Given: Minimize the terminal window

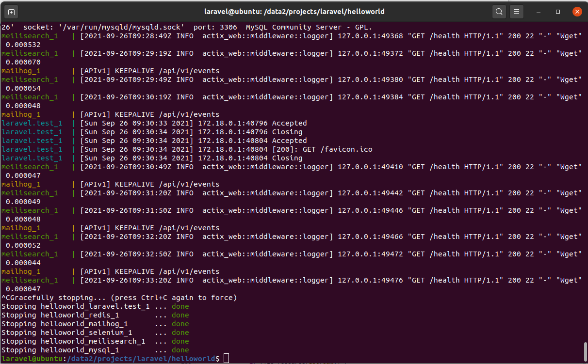Looking at the screenshot, I should (539, 11).
